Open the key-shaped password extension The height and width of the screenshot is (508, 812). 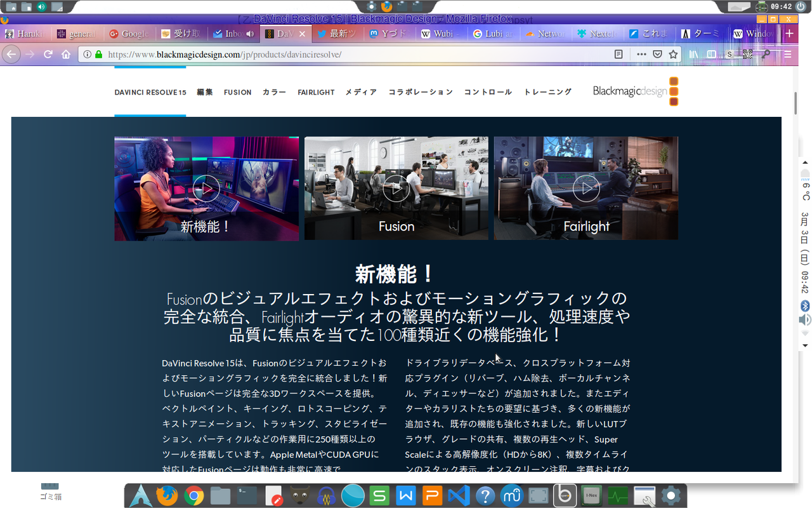click(x=766, y=55)
